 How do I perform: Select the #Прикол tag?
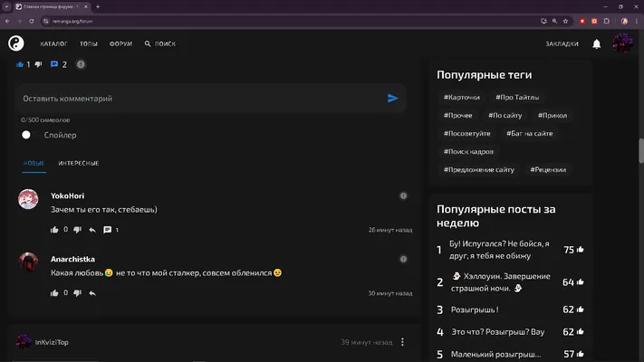[x=553, y=115]
